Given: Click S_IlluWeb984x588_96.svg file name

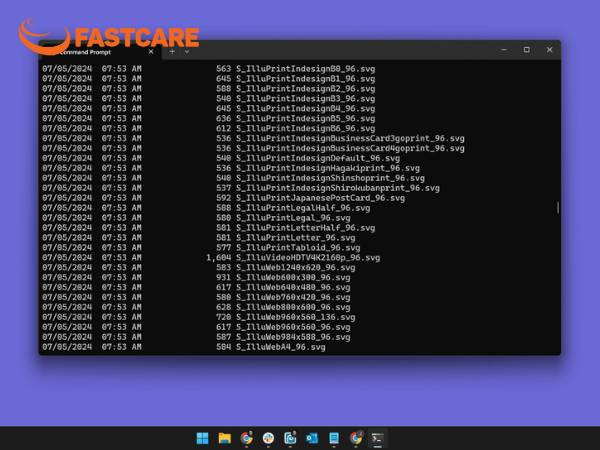Looking at the screenshot, I should click(x=293, y=338).
